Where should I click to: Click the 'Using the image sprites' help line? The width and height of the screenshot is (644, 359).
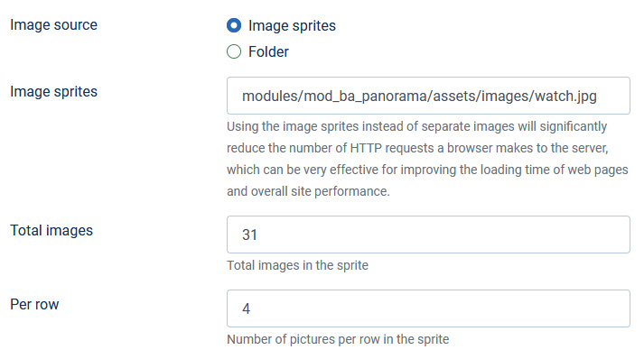click(x=417, y=126)
